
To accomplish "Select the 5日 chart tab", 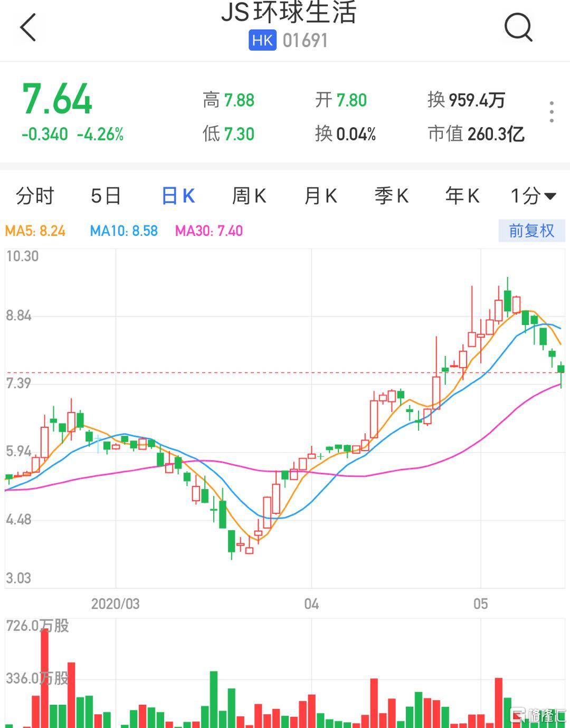I will (x=106, y=196).
